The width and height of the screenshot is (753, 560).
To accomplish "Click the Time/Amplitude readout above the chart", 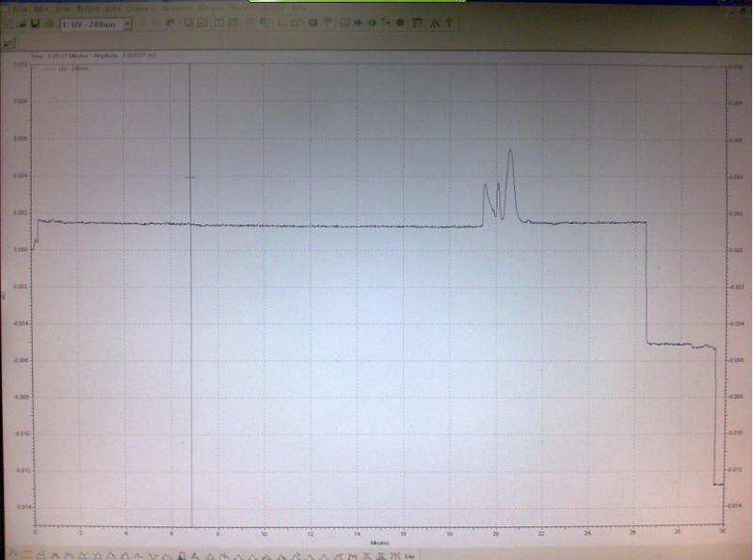I will click(x=93, y=56).
